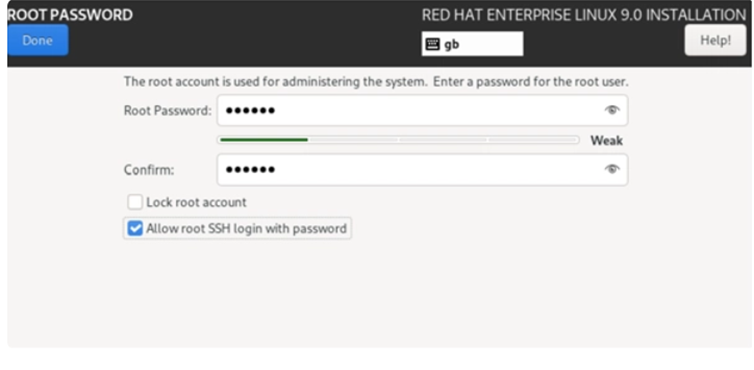Click the Red Hat Enterprise Linux 9.0 Installation title
The width and height of the screenshot is (754, 370).
coord(584,15)
